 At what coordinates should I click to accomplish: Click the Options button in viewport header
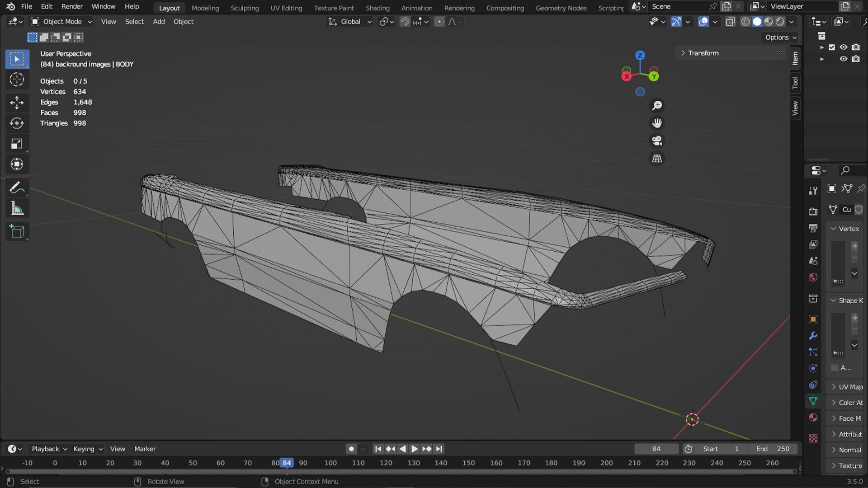pyautogui.click(x=780, y=38)
